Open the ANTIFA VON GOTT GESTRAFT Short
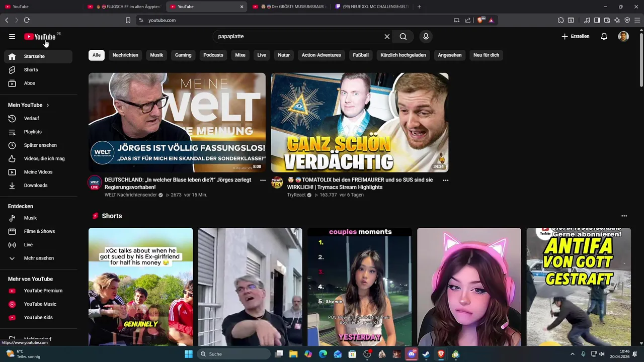Image resolution: width=644 pixels, height=362 pixels. click(x=579, y=287)
